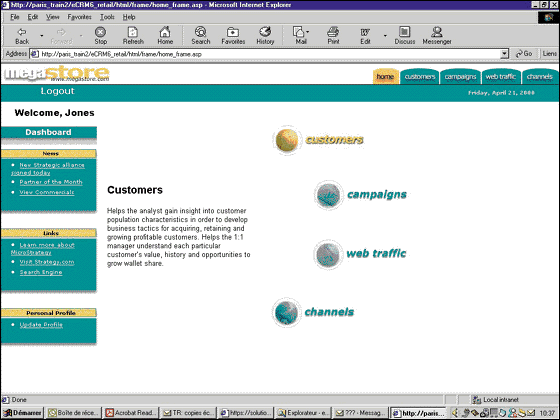Click the Print toolbar icon
The height and width of the screenshot is (420, 560).
[x=333, y=32]
